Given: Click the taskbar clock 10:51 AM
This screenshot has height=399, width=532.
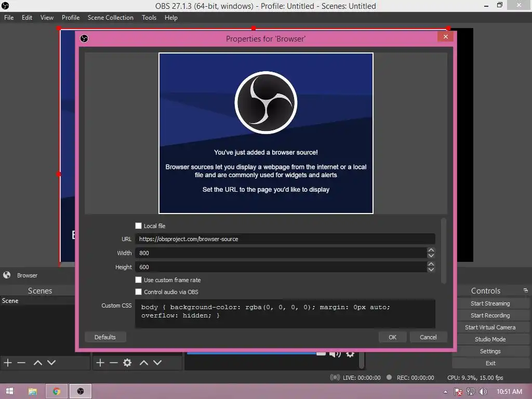Looking at the screenshot, I should click(x=509, y=392).
